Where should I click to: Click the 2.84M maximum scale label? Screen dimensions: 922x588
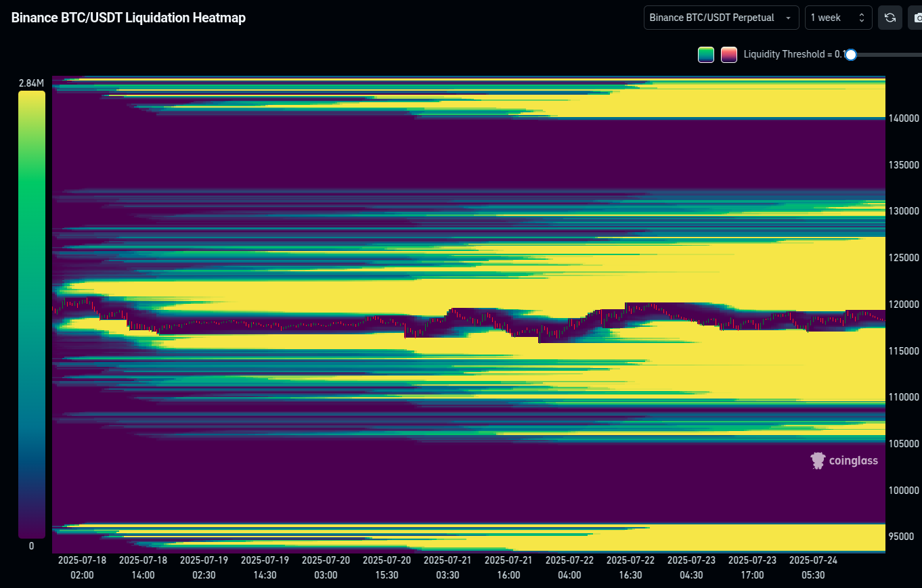click(x=31, y=83)
